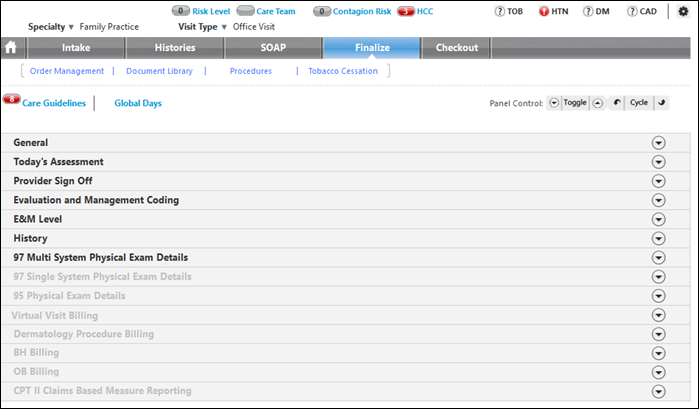Click the Care Team gray badge

[245, 11]
